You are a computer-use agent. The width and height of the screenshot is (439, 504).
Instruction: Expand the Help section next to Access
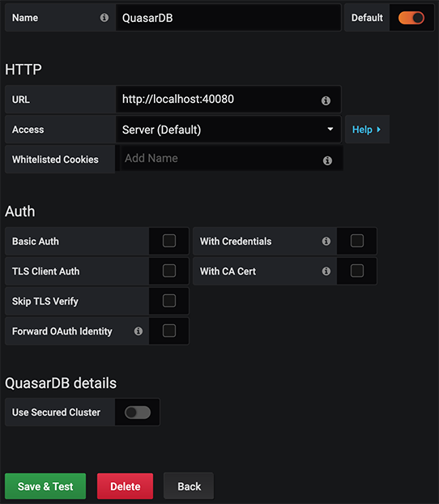(x=367, y=130)
